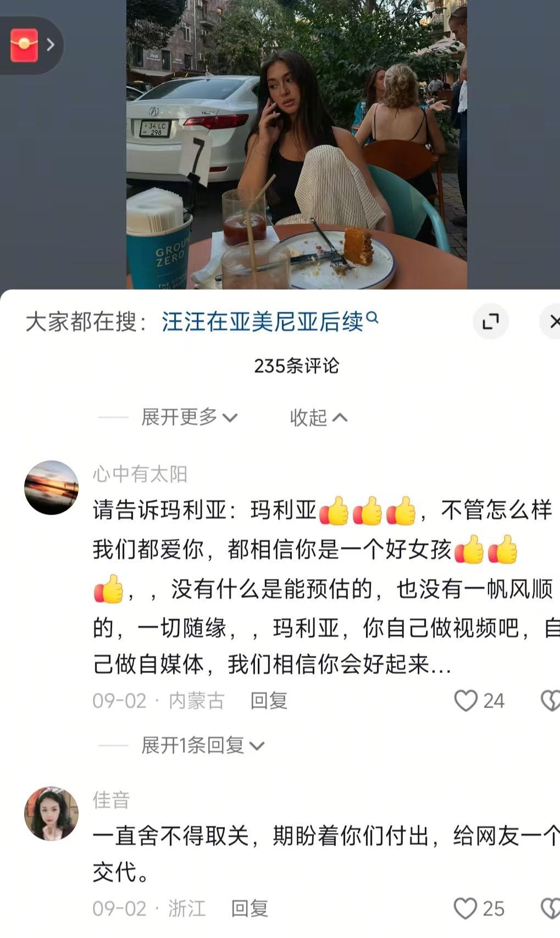Open the username 心中有太阳
Screen dimensions: 560x938
140,474
